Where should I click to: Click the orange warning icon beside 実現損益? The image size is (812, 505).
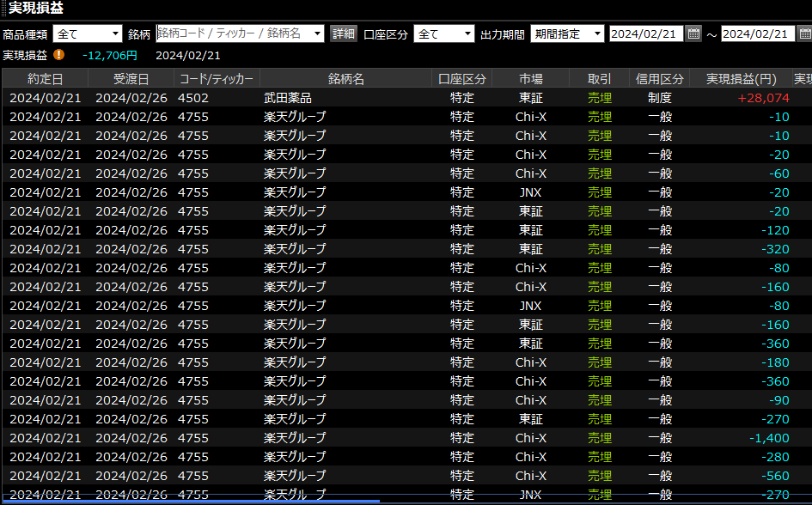(59, 55)
